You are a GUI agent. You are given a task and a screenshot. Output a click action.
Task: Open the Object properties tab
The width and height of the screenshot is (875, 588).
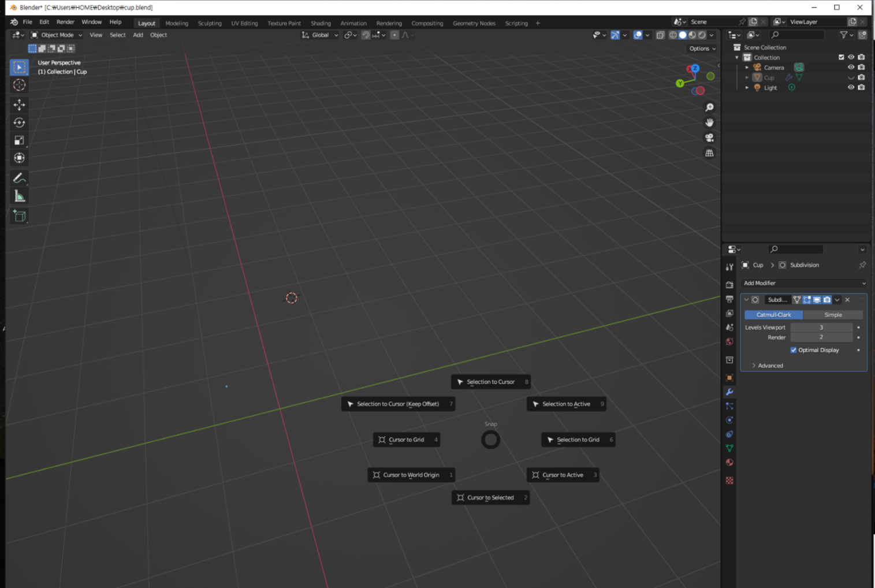tap(729, 378)
